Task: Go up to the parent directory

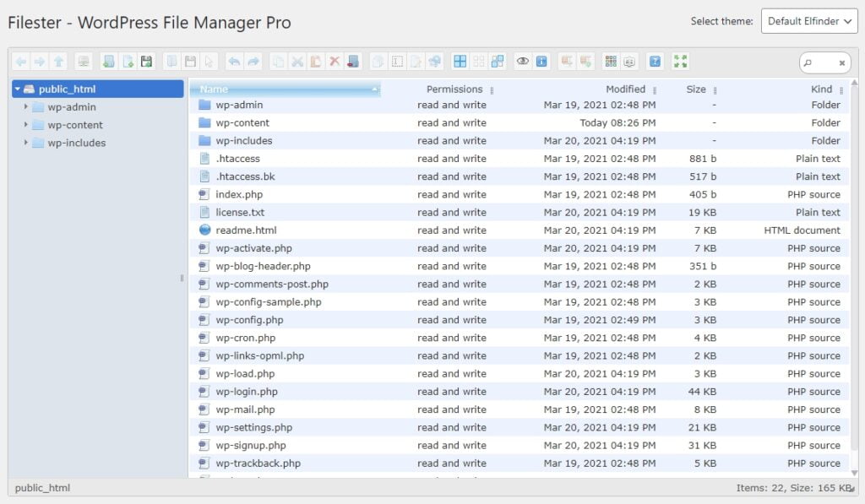Action: (57, 62)
